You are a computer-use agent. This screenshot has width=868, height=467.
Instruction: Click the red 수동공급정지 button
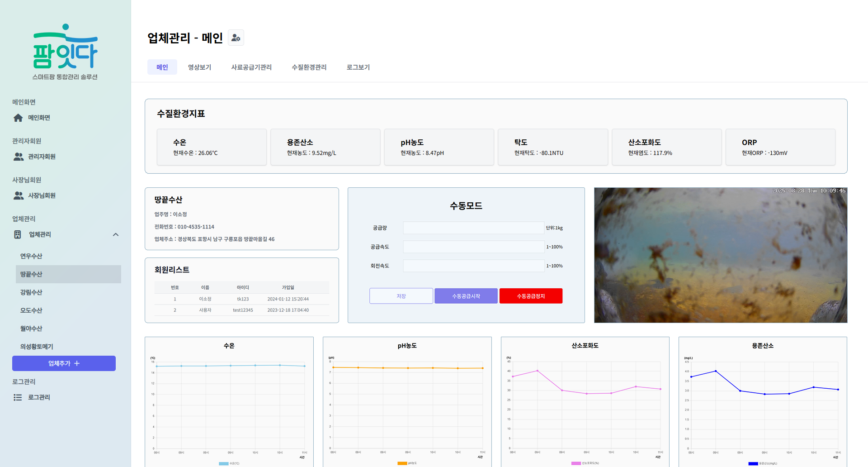[531, 296]
